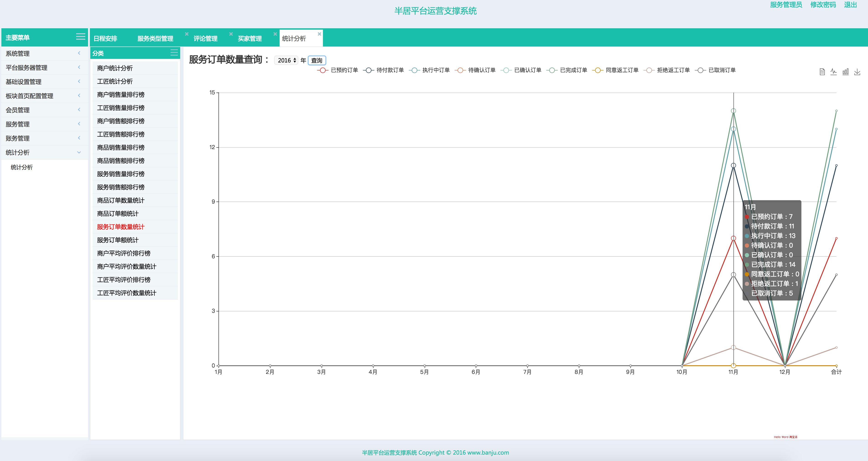The height and width of the screenshot is (461, 868).
Task: Close the 统计分析 tab
Action: 319,34
